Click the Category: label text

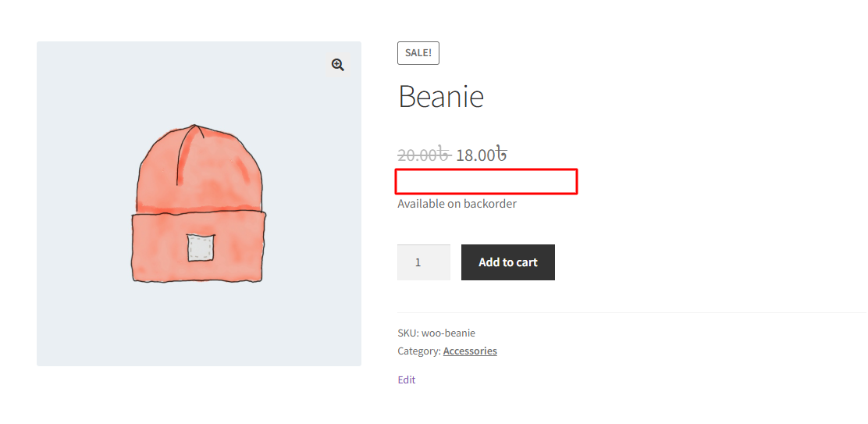coord(419,351)
